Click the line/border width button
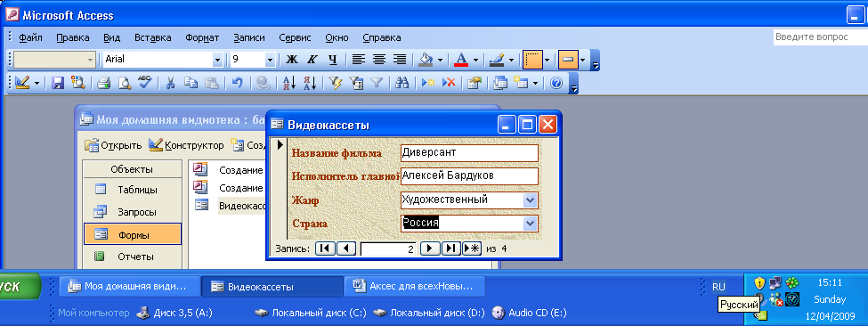868x326 pixels. pyautogui.click(x=533, y=60)
